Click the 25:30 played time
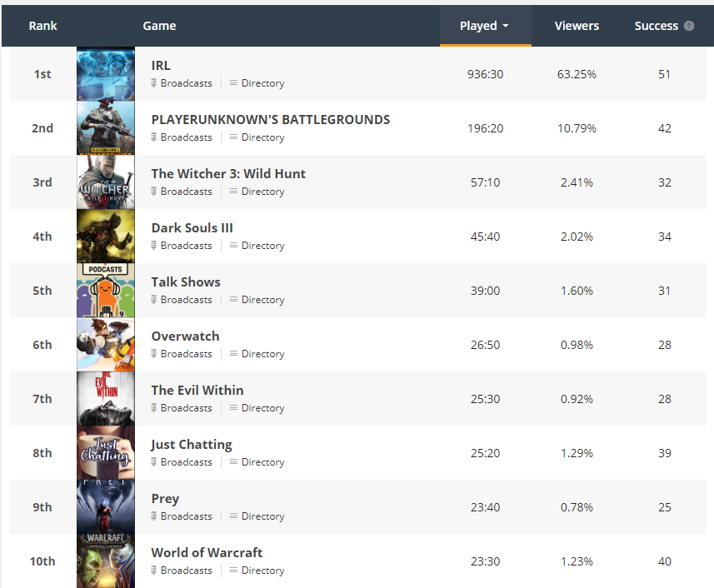714x588 pixels. pos(486,399)
